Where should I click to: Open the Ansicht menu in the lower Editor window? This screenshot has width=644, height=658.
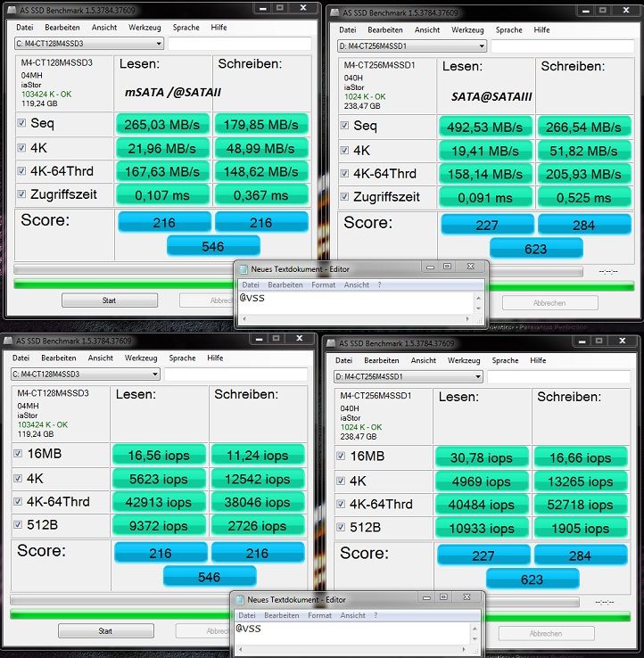click(x=352, y=615)
